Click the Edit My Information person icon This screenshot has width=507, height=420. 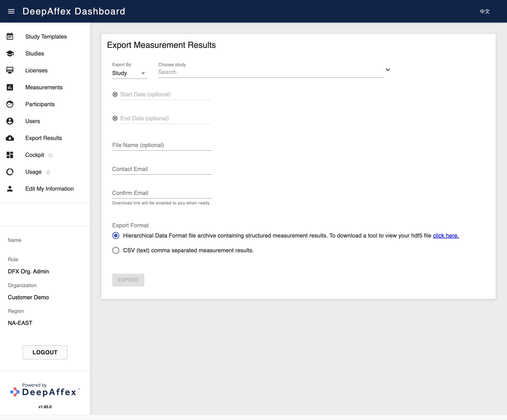click(10, 189)
